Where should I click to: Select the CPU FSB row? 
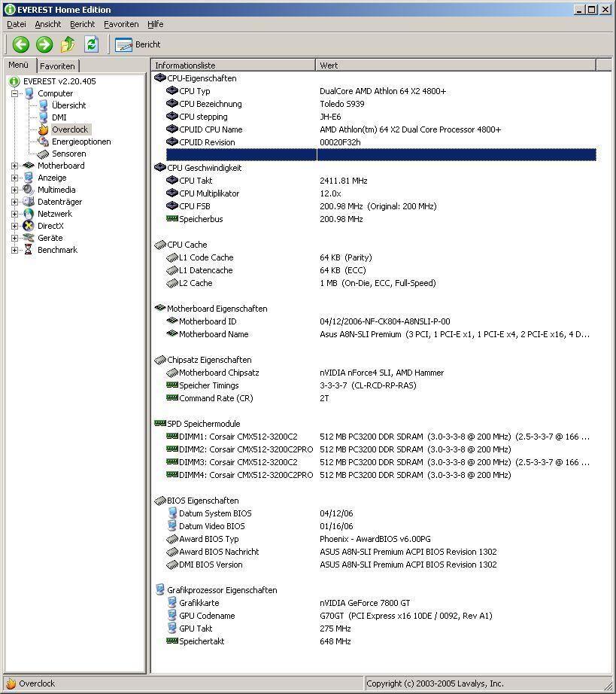coord(381,206)
